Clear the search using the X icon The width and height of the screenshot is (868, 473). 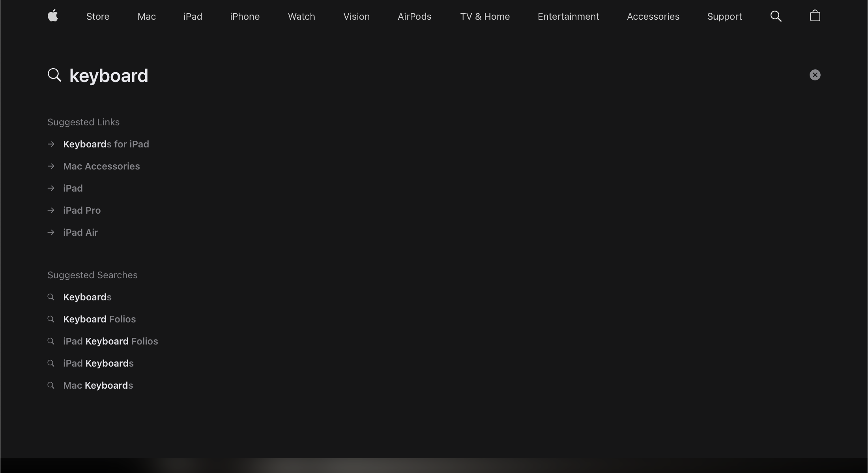point(814,75)
